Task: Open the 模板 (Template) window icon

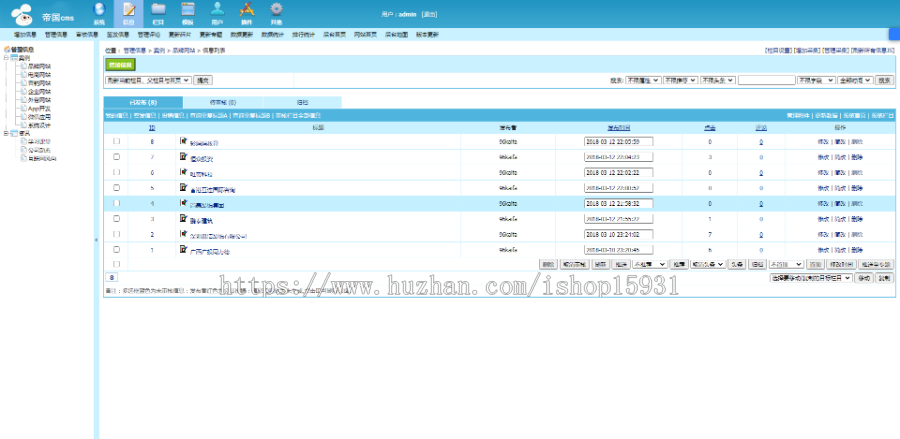Action: point(188,11)
